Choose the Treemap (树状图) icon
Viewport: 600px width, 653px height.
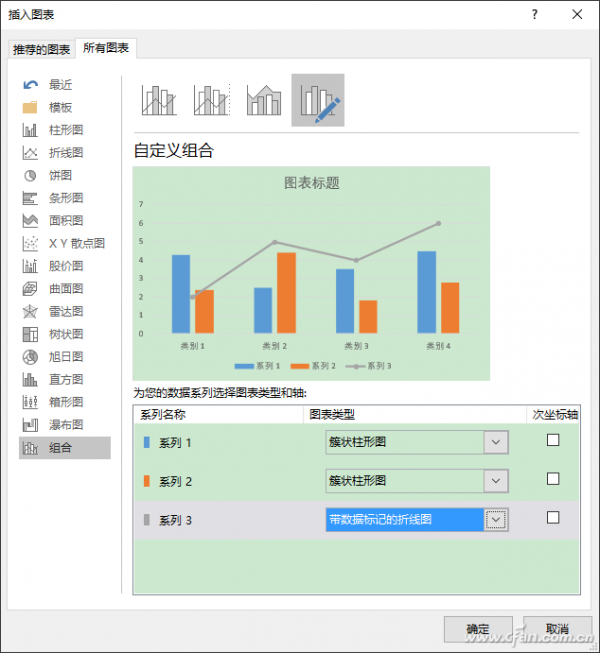click(30, 334)
